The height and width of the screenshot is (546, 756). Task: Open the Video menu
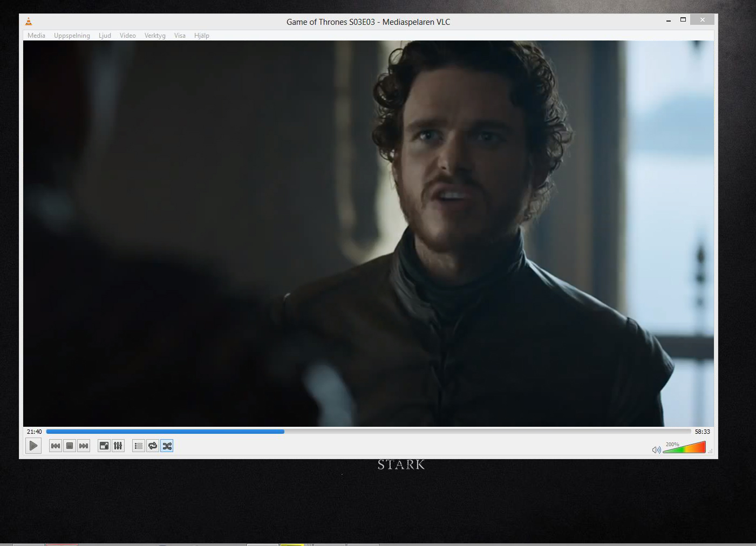(127, 35)
